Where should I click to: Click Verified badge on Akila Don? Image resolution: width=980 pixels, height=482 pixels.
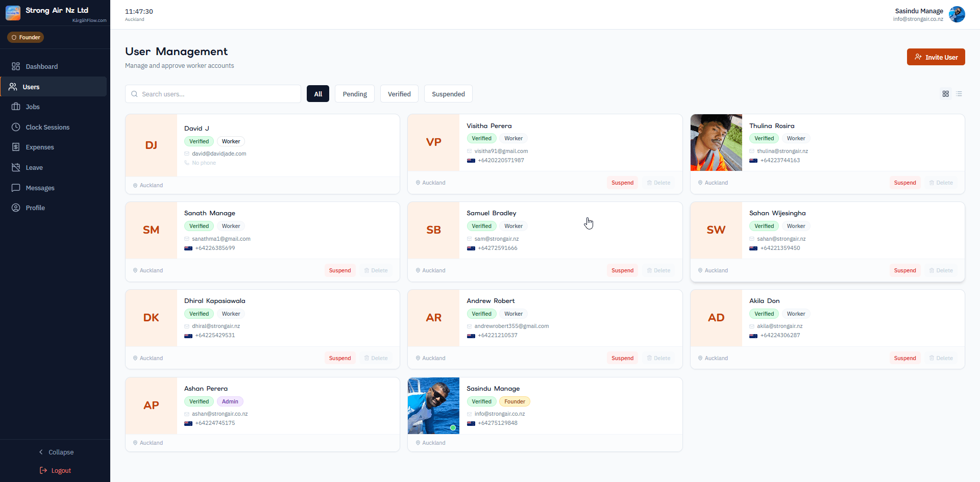point(764,314)
